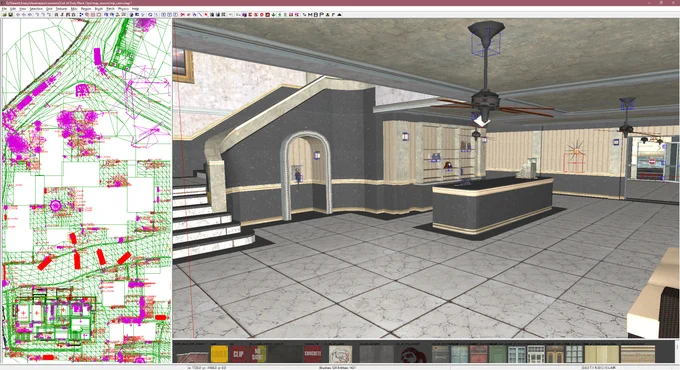Select the green door texture thumbnail
Viewport: 680px width, 370px height.
[497, 354]
